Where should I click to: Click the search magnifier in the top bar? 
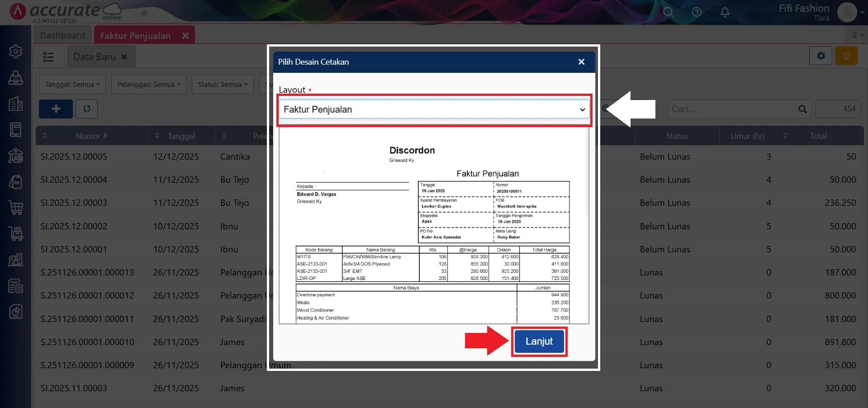(x=668, y=12)
